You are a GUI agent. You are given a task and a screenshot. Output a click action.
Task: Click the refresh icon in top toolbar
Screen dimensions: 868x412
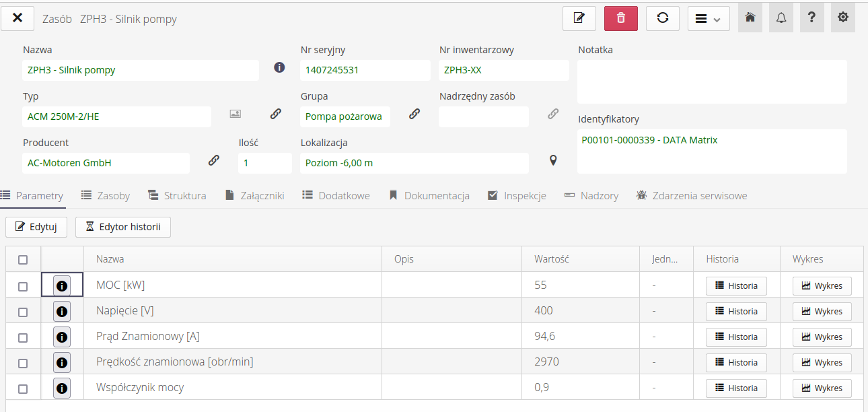click(662, 18)
